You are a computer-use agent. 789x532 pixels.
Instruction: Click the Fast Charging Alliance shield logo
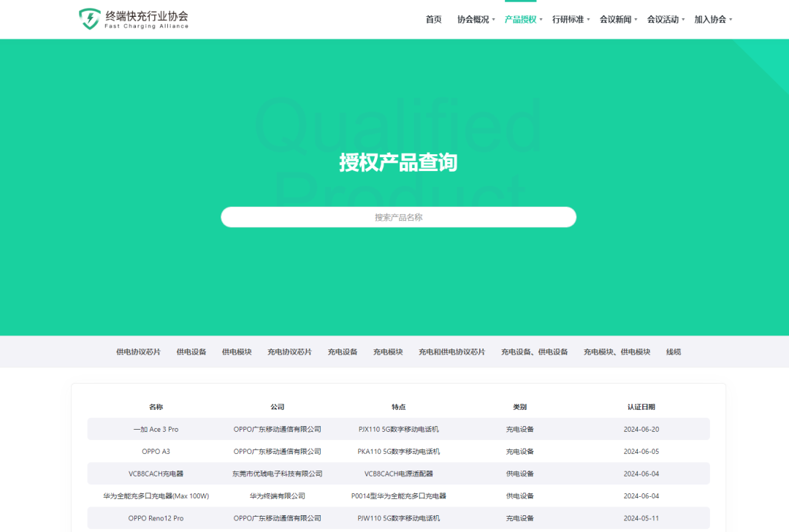[90, 19]
